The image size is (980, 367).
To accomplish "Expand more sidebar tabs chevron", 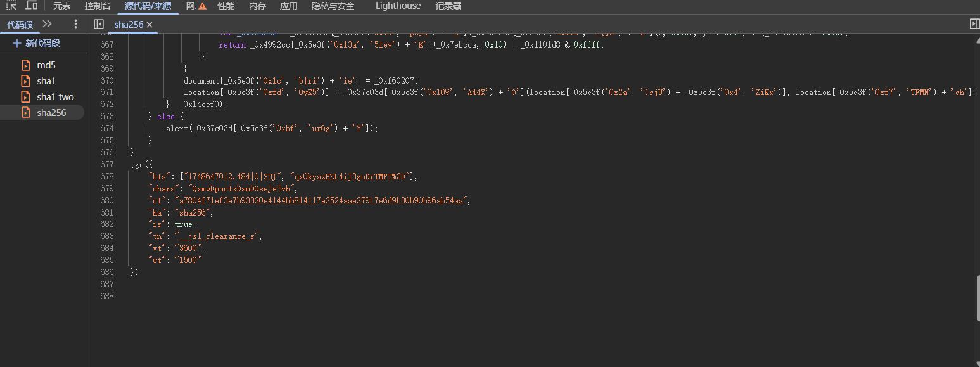I will (47, 24).
